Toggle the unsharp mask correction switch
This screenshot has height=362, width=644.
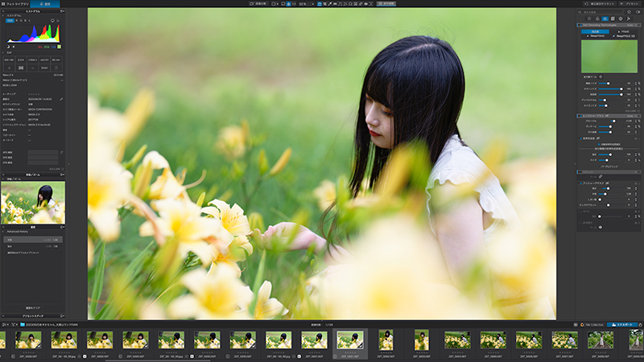[x=580, y=183]
